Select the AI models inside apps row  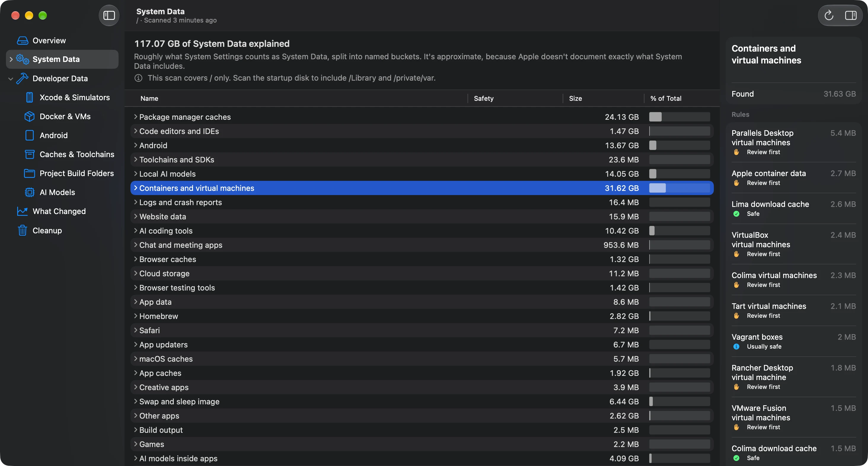(422, 458)
